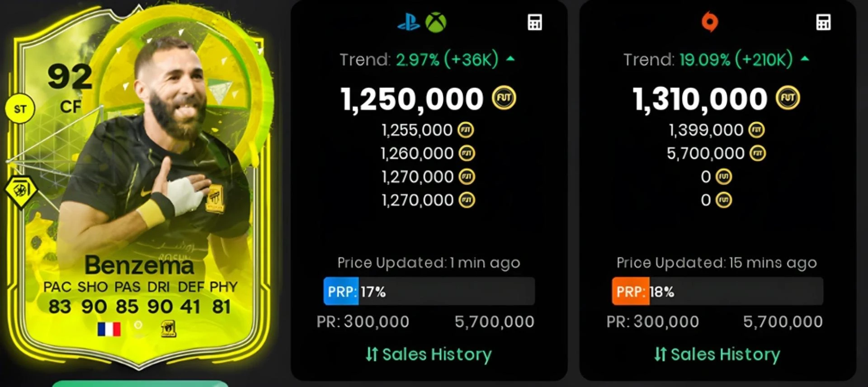
Task: Click the Xbox platform icon
Action: click(x=436, y=22)
